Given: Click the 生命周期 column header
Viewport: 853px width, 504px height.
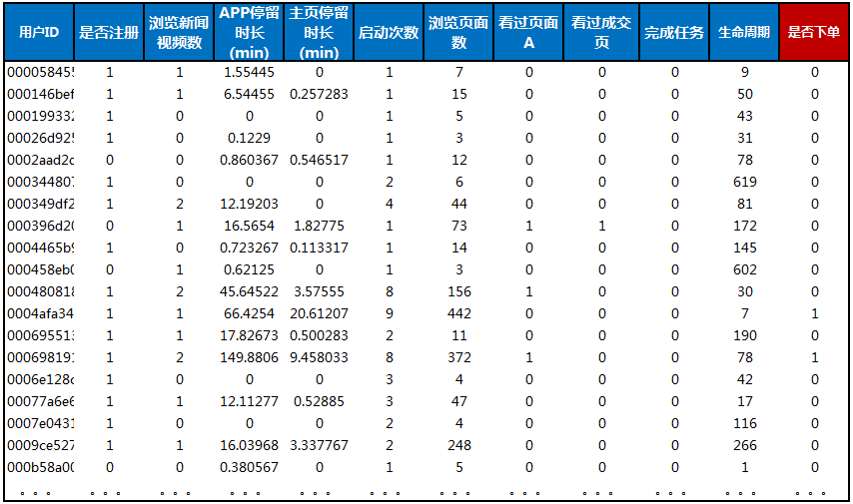Looking at the screenshot, I should tap(744, 32).
